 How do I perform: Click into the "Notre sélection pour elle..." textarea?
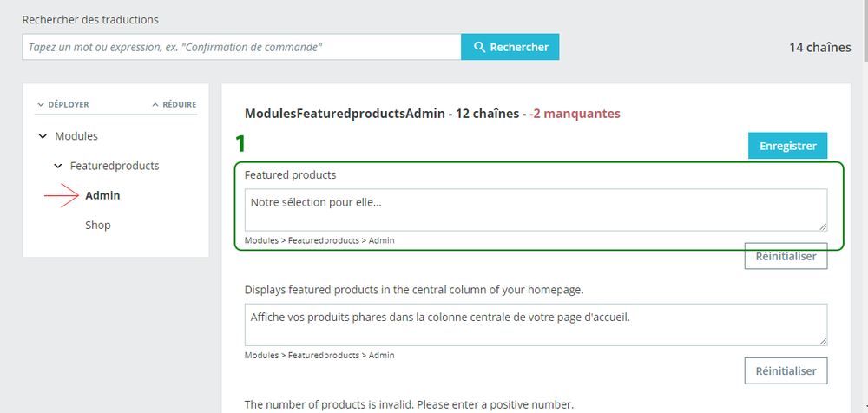[x=535, y=209]
